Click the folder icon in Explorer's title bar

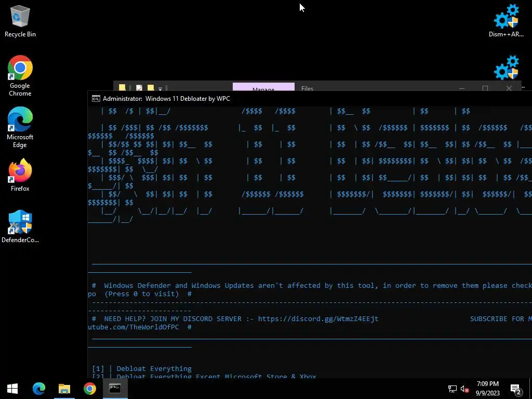pos(122,87)
